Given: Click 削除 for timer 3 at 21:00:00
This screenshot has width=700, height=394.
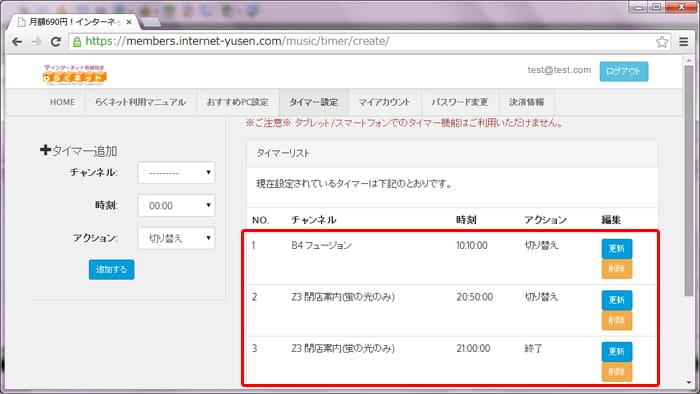Looking at the screenshot, I should [x=617, y=372].
